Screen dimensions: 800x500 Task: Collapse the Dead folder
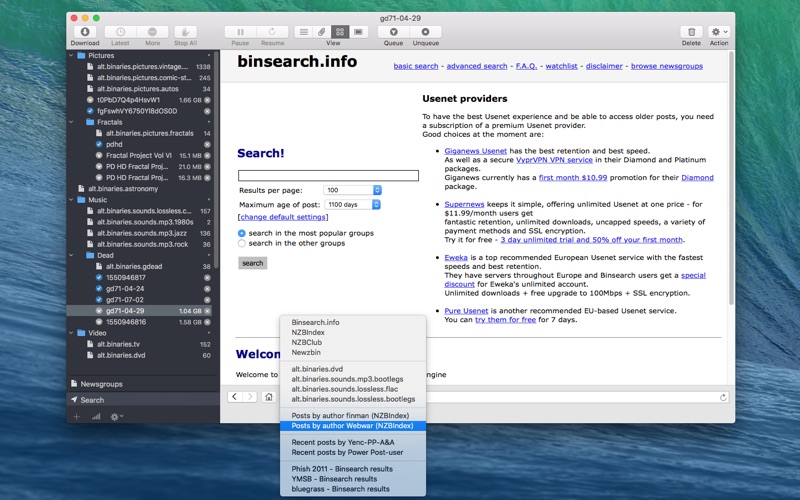point(71,255)
